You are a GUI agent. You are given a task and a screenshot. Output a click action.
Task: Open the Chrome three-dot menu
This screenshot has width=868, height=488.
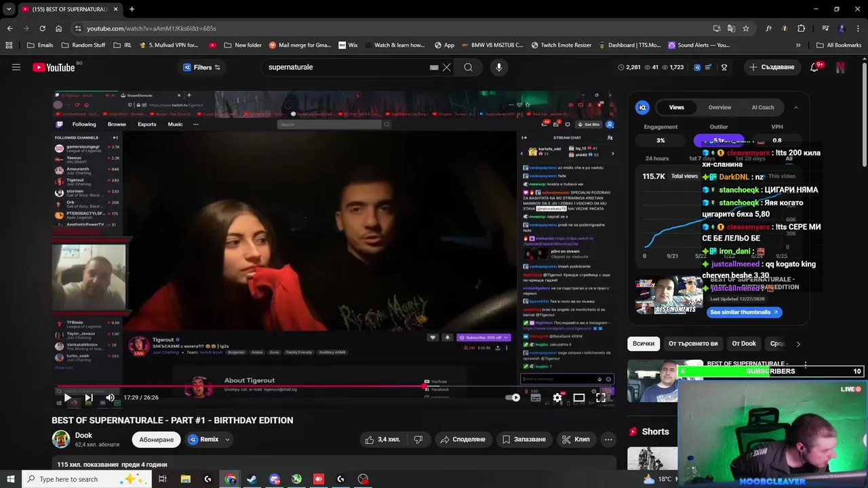(858, 28)
